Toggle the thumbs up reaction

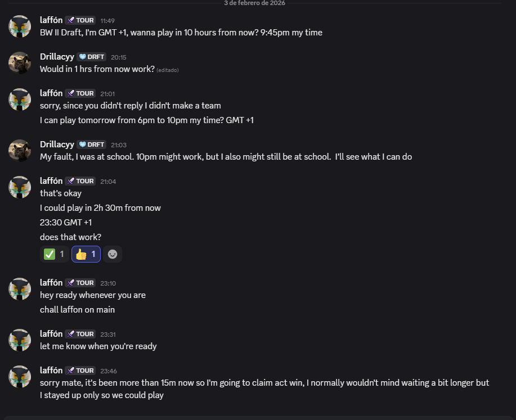coord(86,254)
